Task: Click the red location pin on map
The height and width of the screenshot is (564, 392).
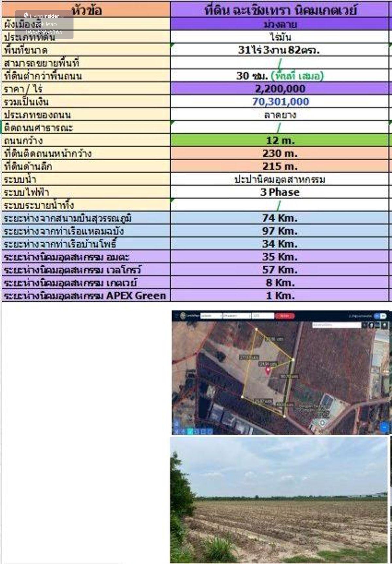Action: 268,370
